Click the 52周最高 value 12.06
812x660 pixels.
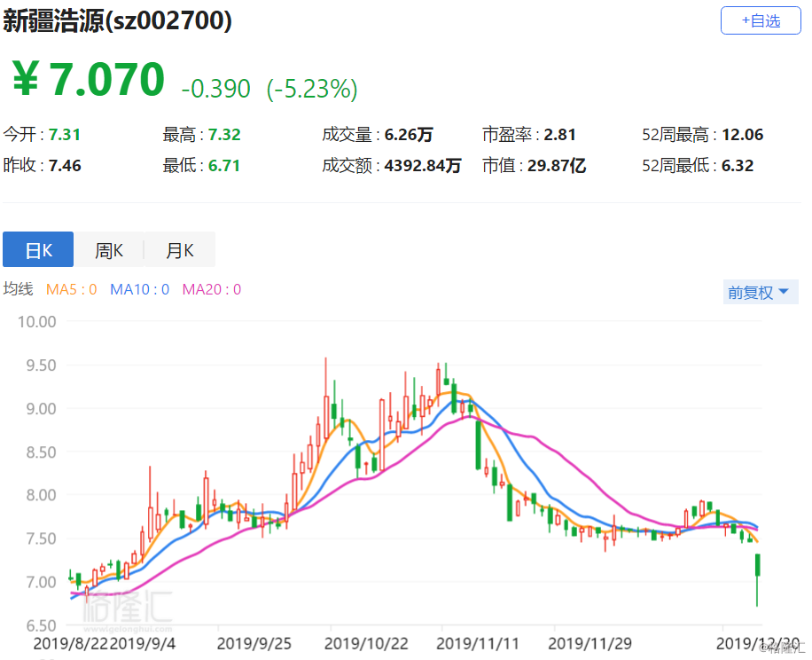click(743, 135)
